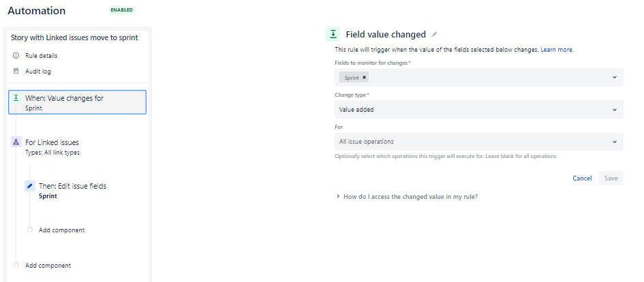The width and height of the screenshot is (644, 282).
Task: Click Add component under Edit issue fields
Action: 61,230
